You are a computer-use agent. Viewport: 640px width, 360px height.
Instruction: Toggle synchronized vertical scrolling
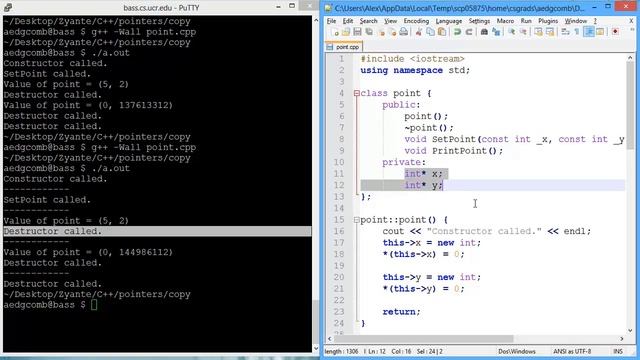pyautogui.click(x=538, y=32)
